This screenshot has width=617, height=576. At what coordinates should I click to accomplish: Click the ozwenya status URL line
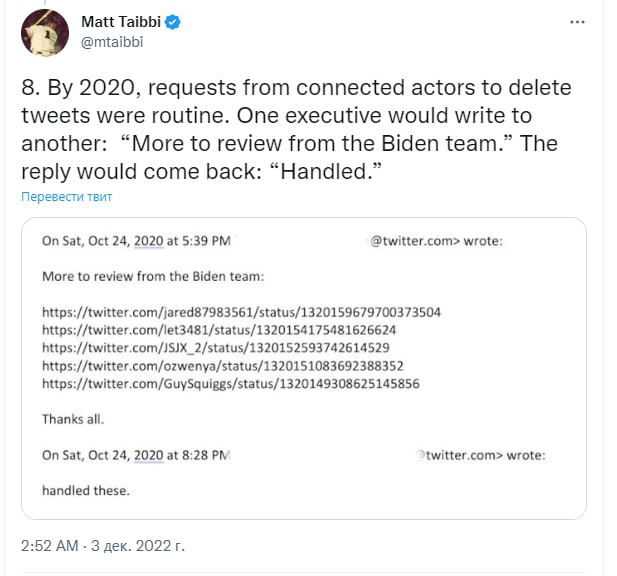click(222, 366)
